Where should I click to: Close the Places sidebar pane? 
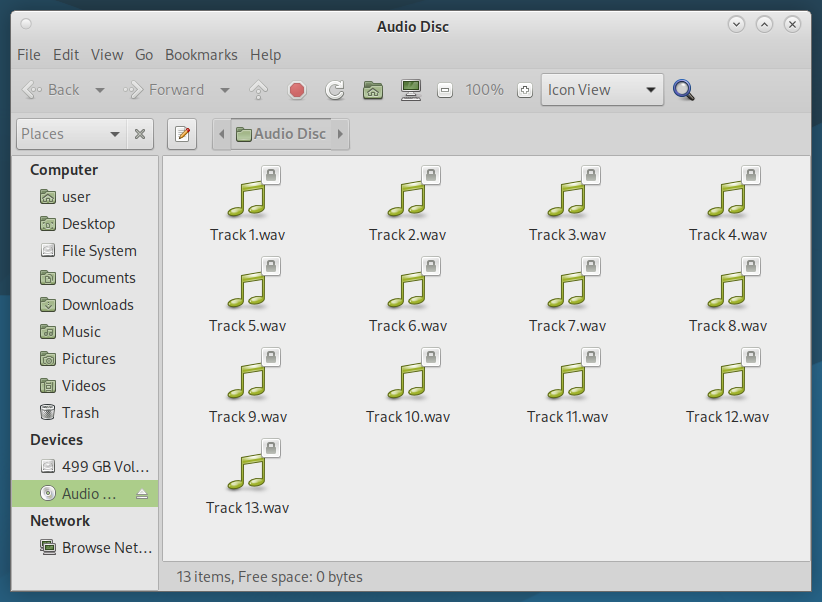(x=140, y=134)
